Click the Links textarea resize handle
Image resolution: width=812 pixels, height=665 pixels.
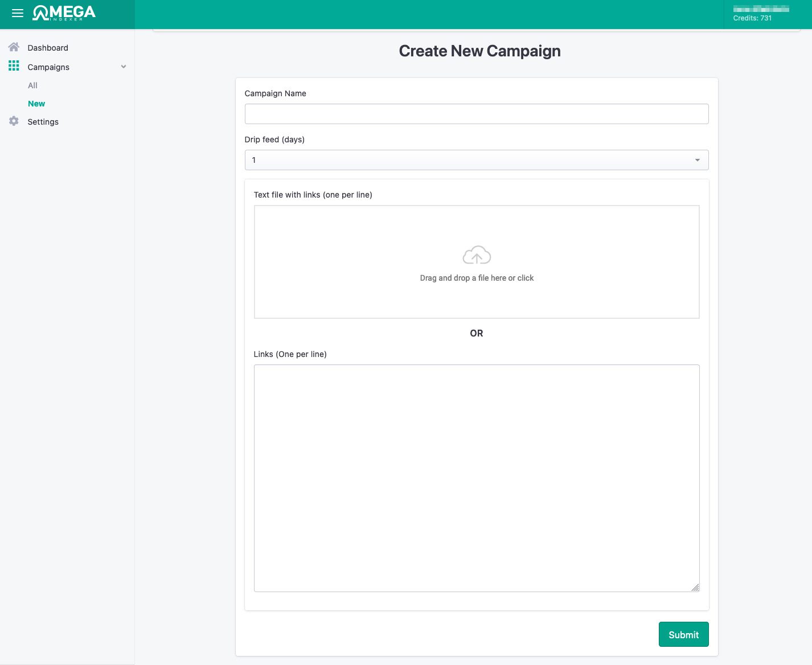pos(695,588)
